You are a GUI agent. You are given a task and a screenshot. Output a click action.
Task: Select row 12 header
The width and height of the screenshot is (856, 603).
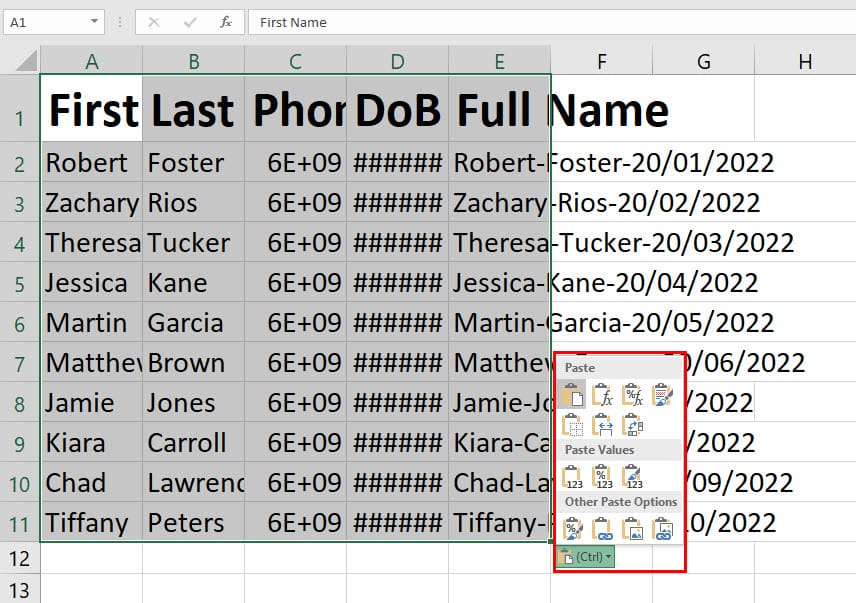[x=20, y=558]
